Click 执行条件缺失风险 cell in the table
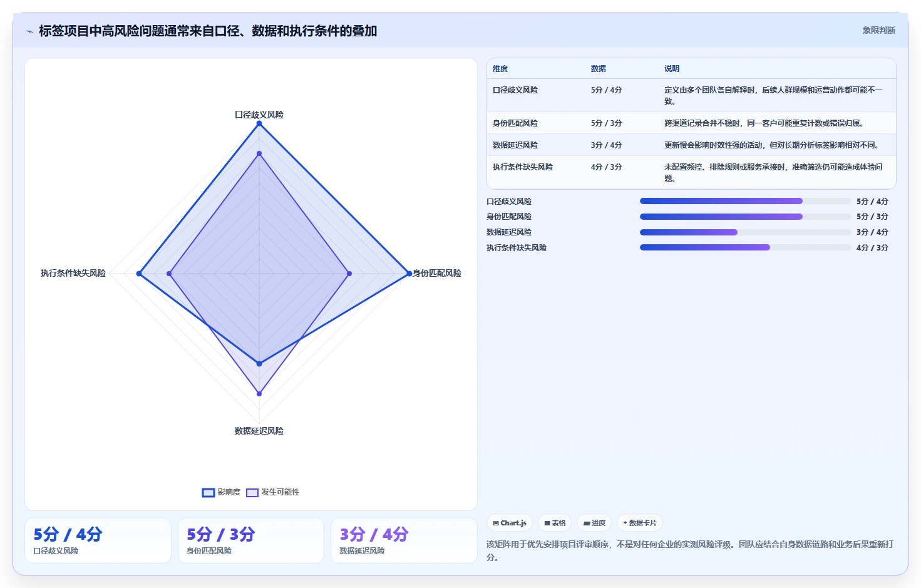The image size is (921, 588). 523,167
